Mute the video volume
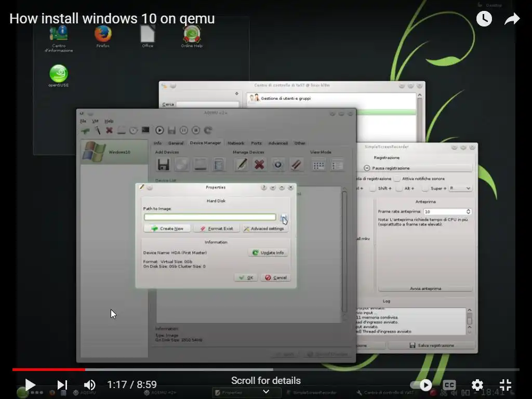This screenshot has height=399, width=532. click(x=90, y=385)
